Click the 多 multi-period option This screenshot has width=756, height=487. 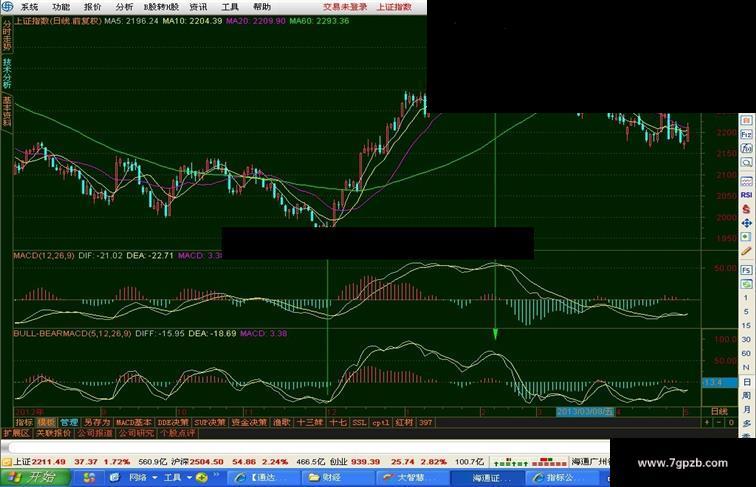tap(746, 423)
